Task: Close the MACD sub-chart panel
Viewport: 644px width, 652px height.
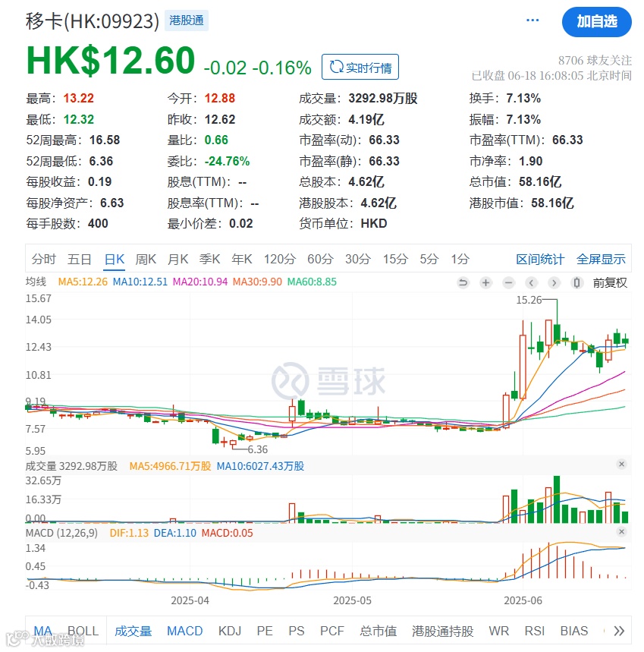Action: pos(621,532)
